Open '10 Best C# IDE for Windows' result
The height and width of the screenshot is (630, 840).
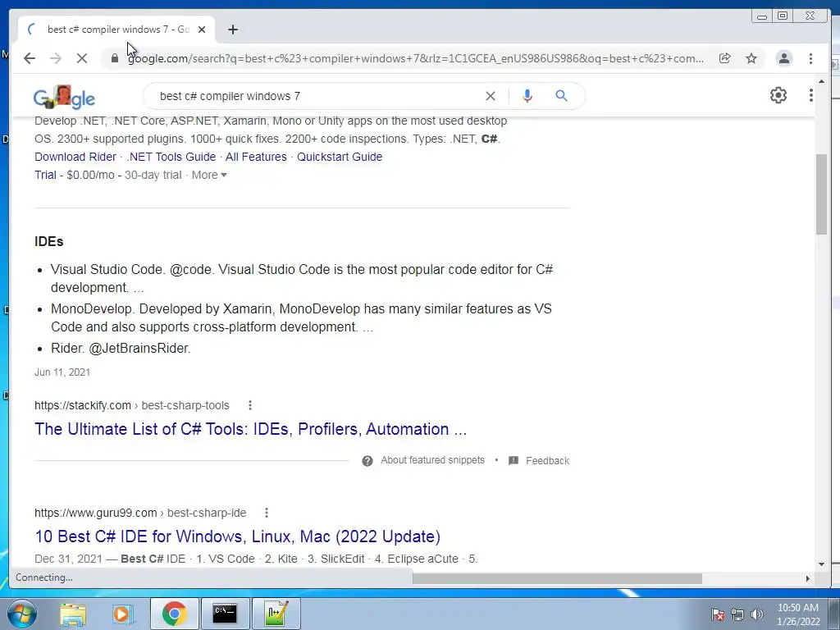(237, 536)
